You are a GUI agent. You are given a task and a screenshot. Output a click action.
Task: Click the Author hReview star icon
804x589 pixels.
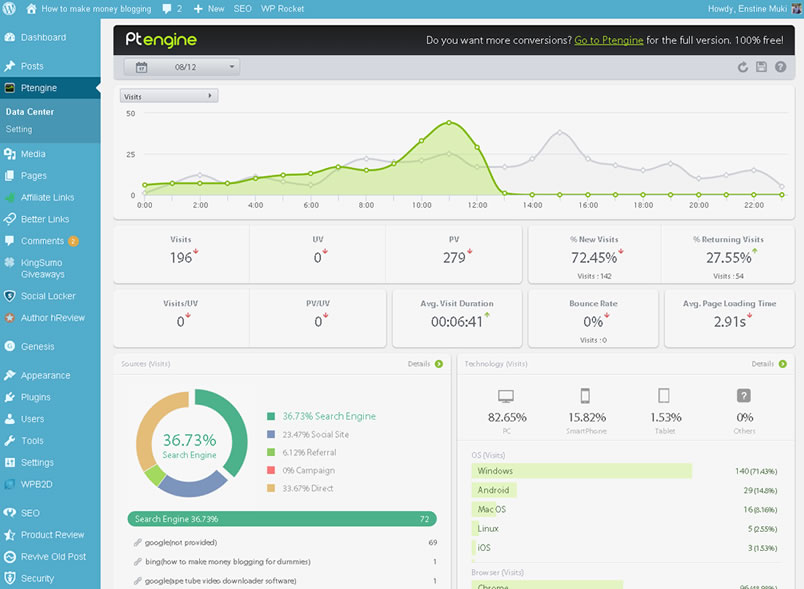[9, 318]
